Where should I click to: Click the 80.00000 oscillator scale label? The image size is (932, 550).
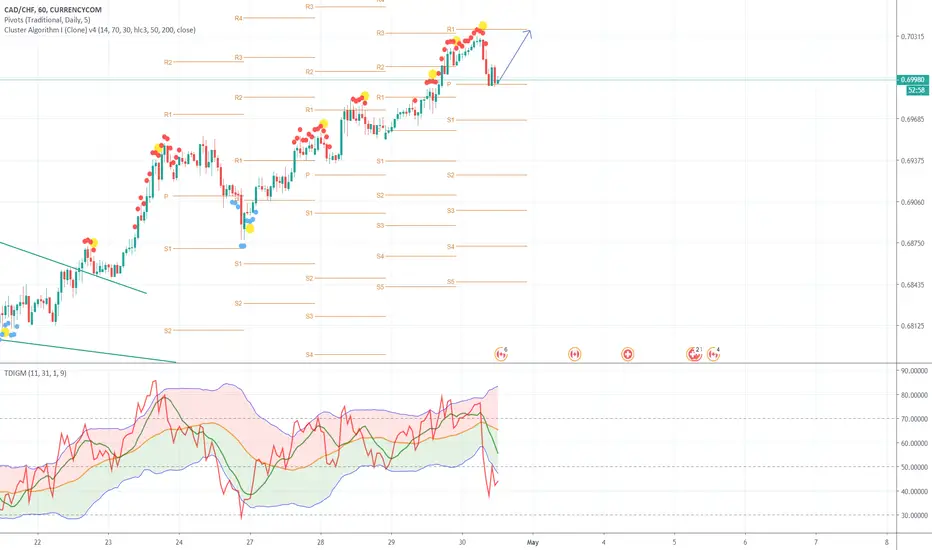914,395
